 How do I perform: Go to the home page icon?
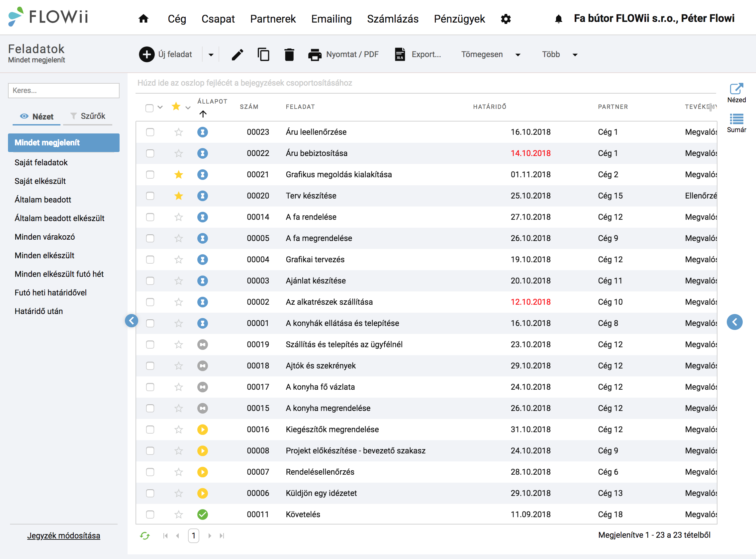pyautogui.click(x=143, y=18)
